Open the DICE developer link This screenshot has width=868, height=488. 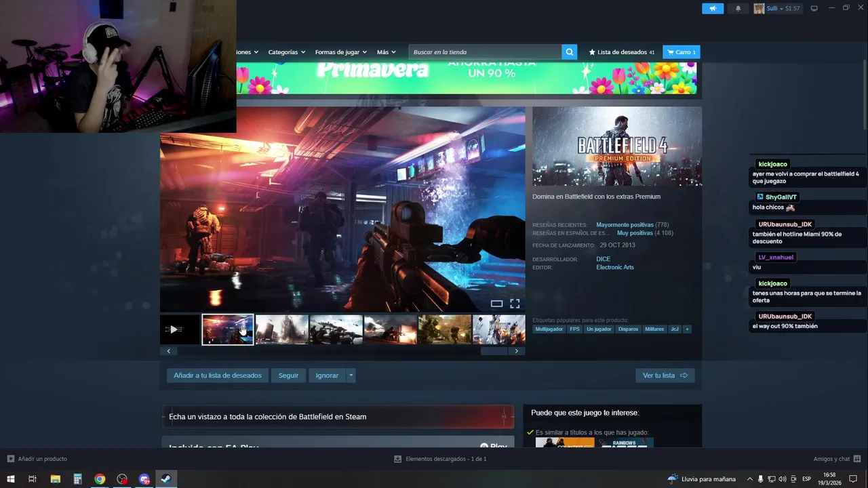[603, 259]
